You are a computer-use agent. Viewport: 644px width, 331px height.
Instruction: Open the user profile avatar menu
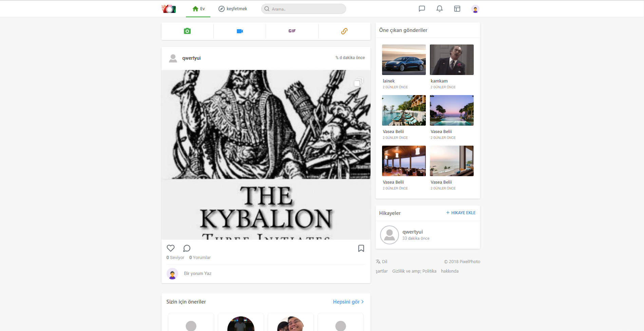475,9
